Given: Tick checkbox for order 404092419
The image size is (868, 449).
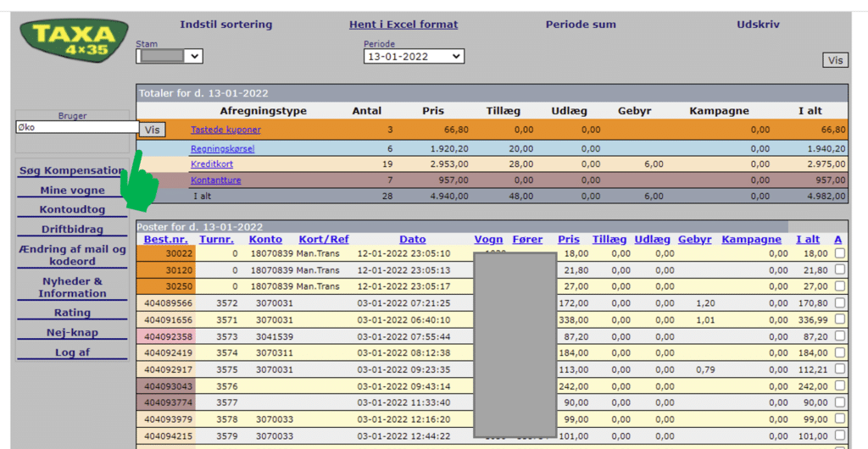Looking at the screenshot, I should pyautogui.click(x=840, y=352).
